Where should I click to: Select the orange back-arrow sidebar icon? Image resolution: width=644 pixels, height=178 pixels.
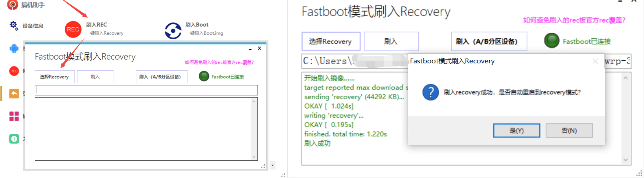tap(14, 94)
